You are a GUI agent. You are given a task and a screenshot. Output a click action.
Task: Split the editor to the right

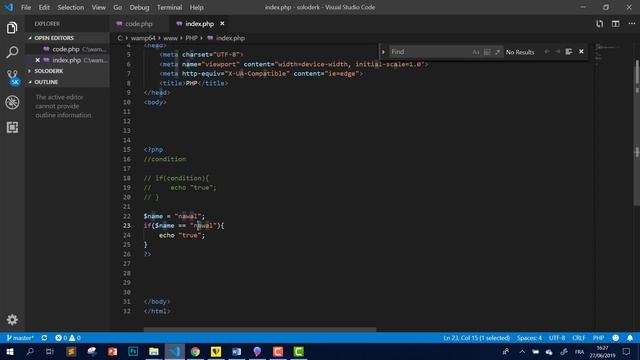coord(616,24)
